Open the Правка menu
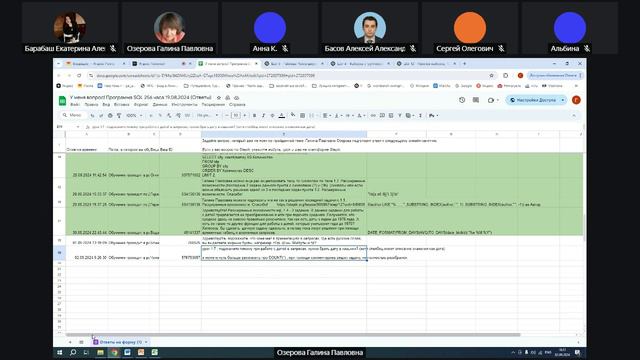Screen dimensions: 640x360 click(x=91, y=105)
